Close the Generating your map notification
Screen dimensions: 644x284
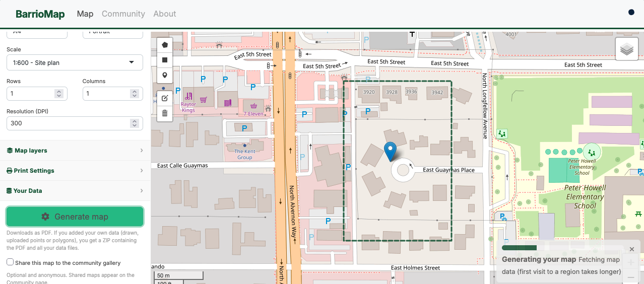tap(632, 249)
